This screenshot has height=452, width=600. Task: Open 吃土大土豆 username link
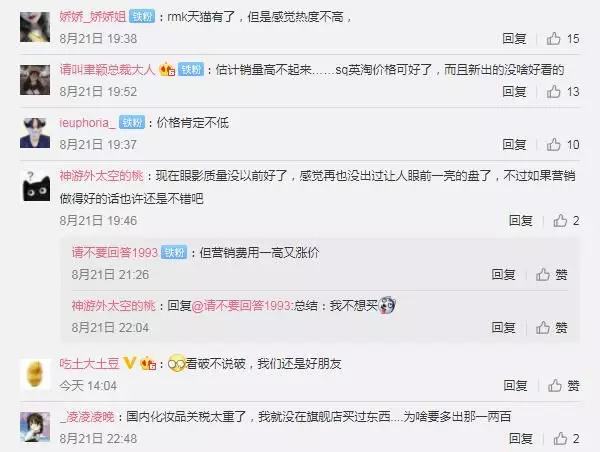click(x=89, y=363)
